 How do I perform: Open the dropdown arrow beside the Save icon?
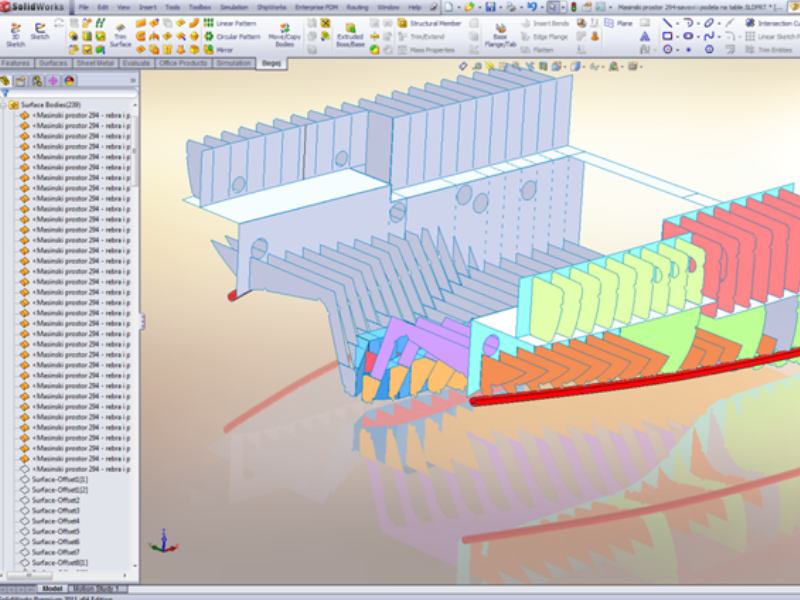(499, 7)
